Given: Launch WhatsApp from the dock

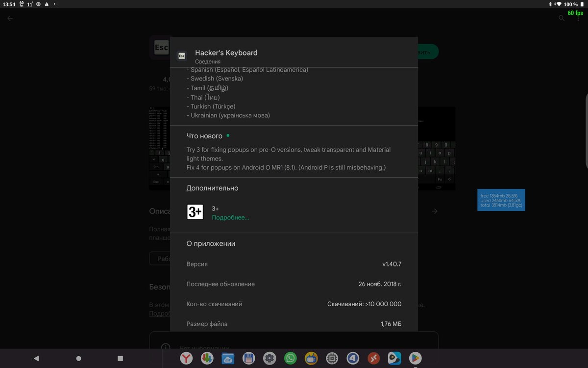Looking at the screenshot, I should pyautogui.click(x=291, y=358).
